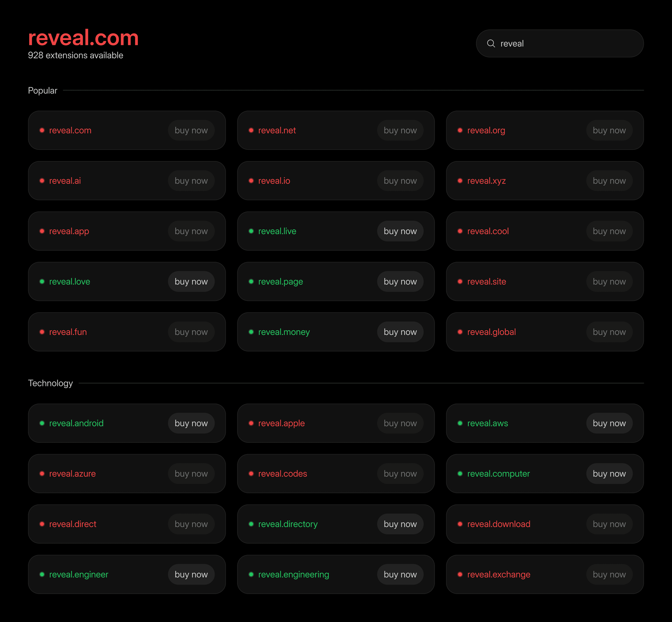Click the green indicator next to reveal.money

251,332
